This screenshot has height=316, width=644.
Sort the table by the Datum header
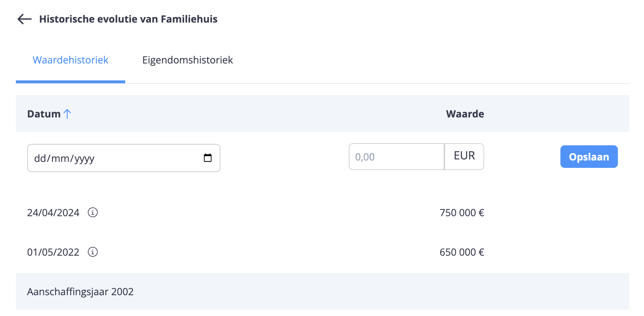point(44,114)
